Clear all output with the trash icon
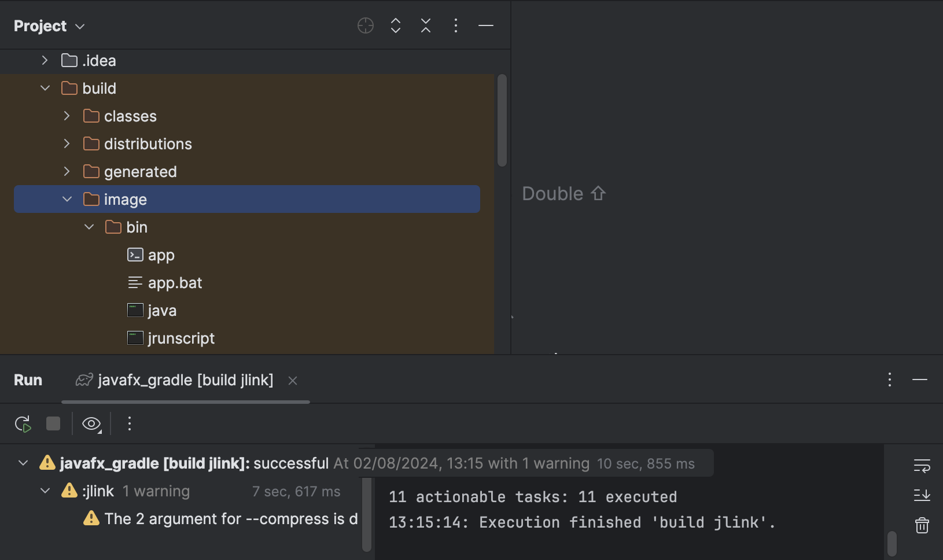 point(922,525)
